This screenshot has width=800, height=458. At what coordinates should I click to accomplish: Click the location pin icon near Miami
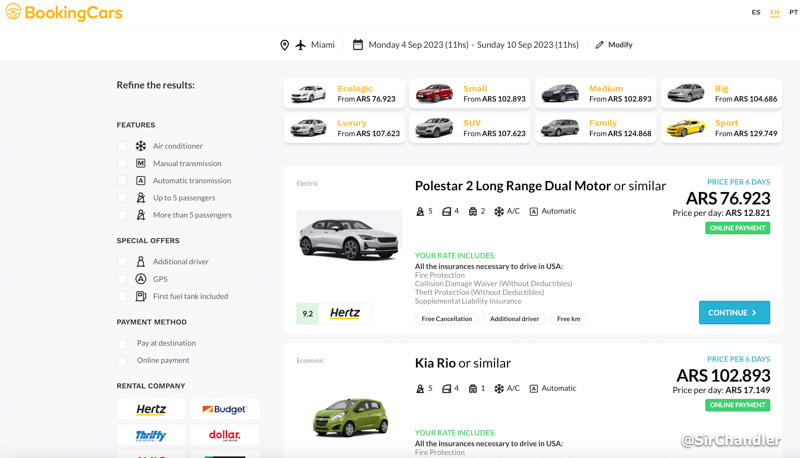click(x=284, y=45)
